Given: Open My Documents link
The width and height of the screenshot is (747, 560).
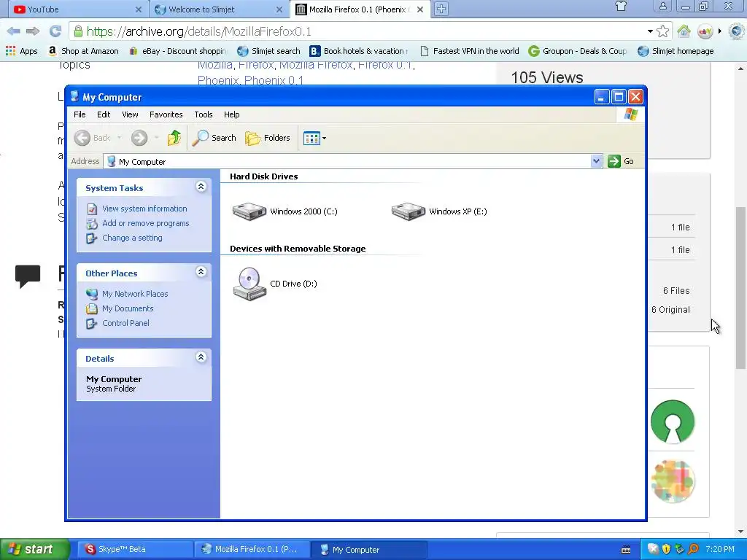Looking at the screenshot, I should (x=128, y=308).
